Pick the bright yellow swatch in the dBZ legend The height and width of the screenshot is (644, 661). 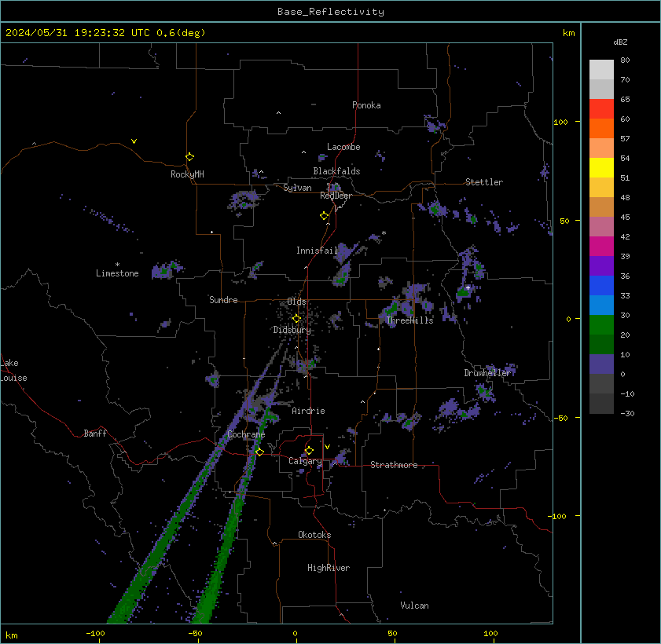coord(601,167)
